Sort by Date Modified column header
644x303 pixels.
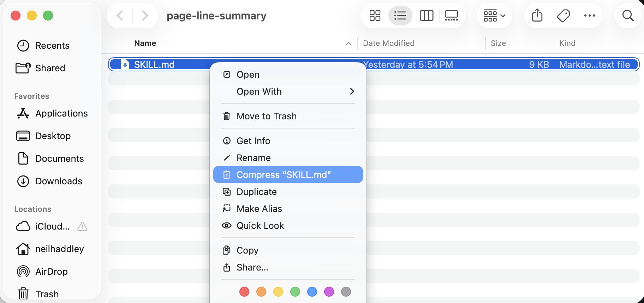pyautogui.click(x=389, y=43)
